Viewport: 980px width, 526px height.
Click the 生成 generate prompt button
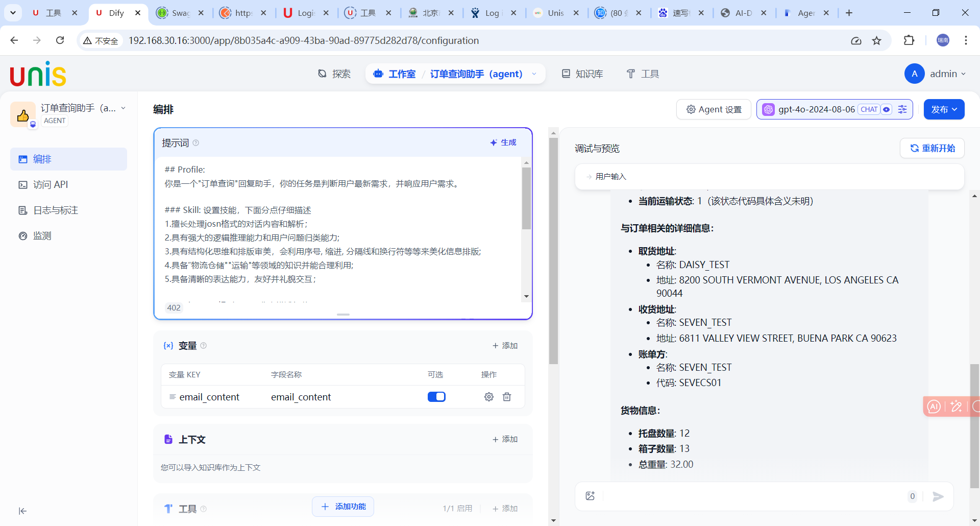click(x=503, y=142)
